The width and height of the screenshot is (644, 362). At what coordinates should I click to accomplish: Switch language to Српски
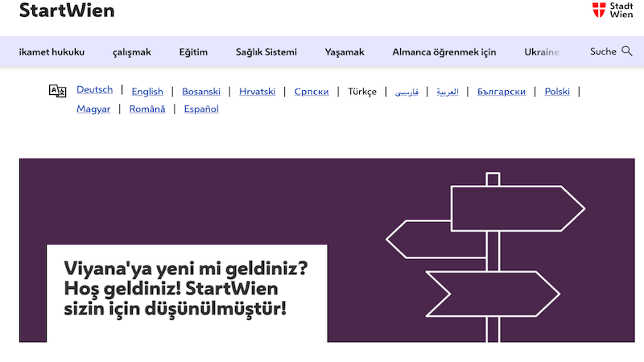312,92
